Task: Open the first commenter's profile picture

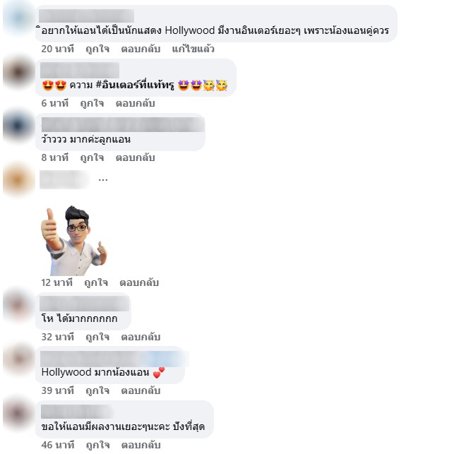Action: pyautogui.click(x=18, y=19)
